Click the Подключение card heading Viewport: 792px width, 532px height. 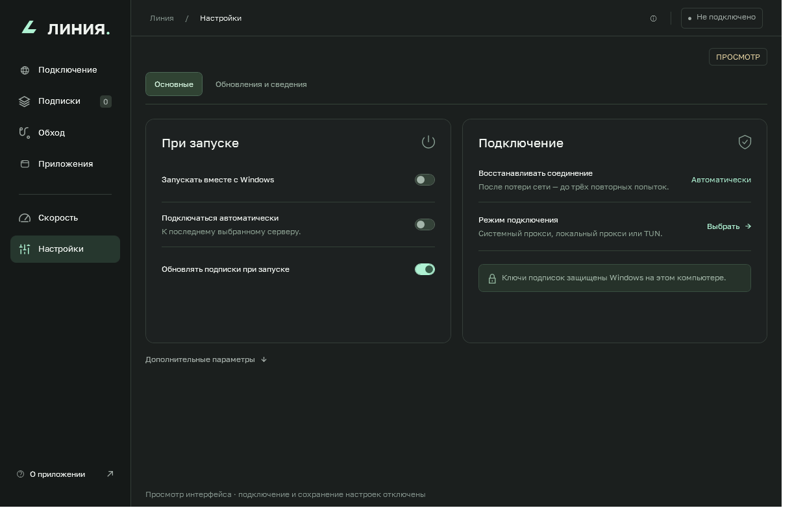(x=521, y=143)
